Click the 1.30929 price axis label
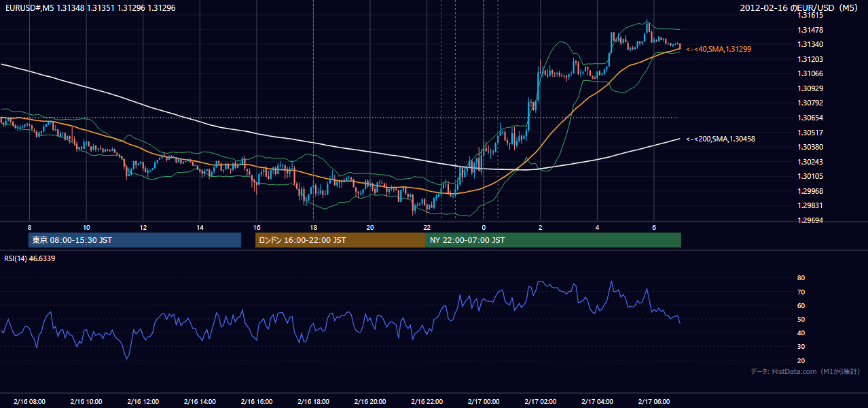The height and width of the screenshot is (408, 868). click(x=811, y=88)
